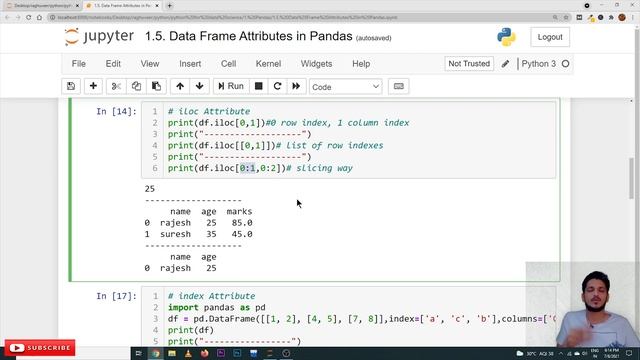Click the output value 25 at top
This screenshot has width=640, height=360.
pos(150,189)
